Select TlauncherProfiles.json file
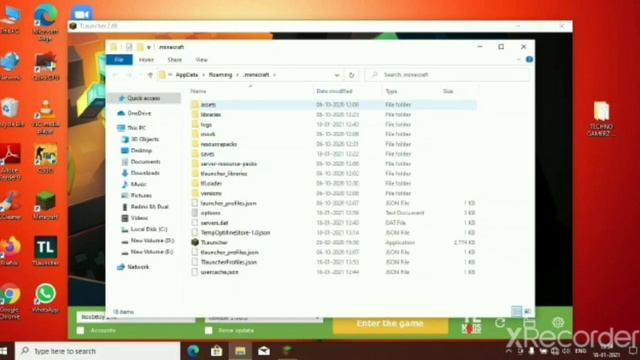This screenshot has height=360, width=640. (x=229, y=262)
